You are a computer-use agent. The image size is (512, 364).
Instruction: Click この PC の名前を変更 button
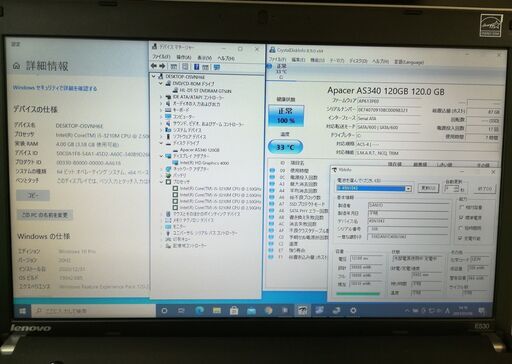click(x=45, y=215)
